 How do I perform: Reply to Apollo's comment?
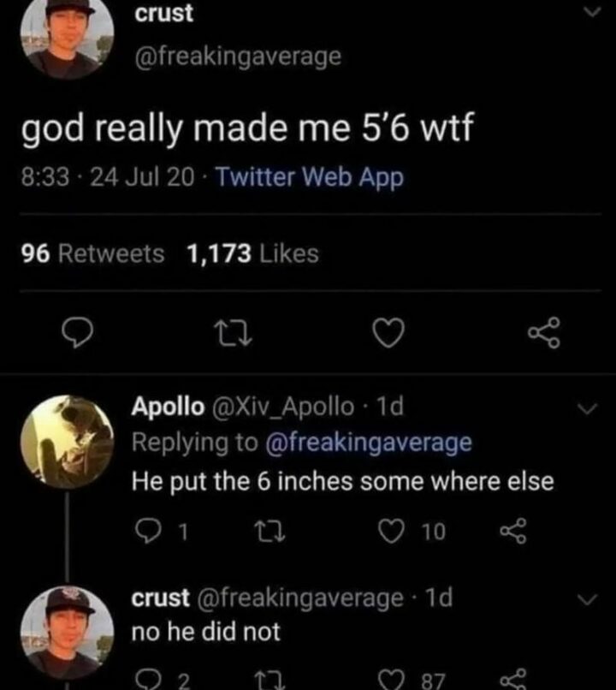(x=146, y=532)
